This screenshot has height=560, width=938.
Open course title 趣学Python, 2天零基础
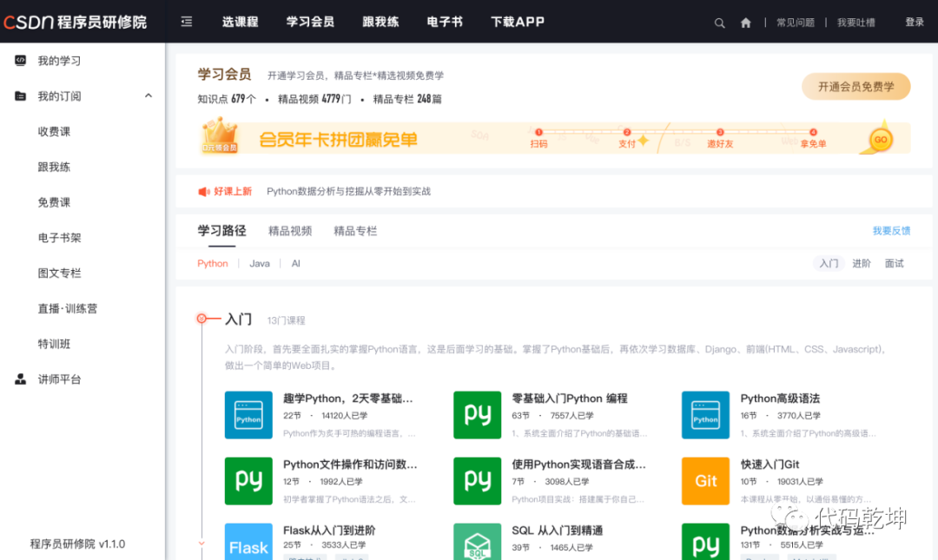[x=348, y=399]
